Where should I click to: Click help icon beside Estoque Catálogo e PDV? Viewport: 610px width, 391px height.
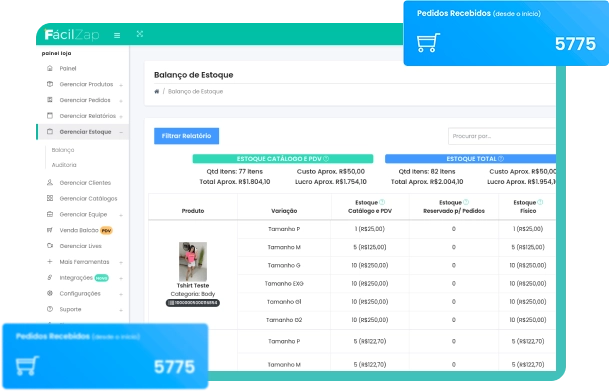(x=326, y=159)
